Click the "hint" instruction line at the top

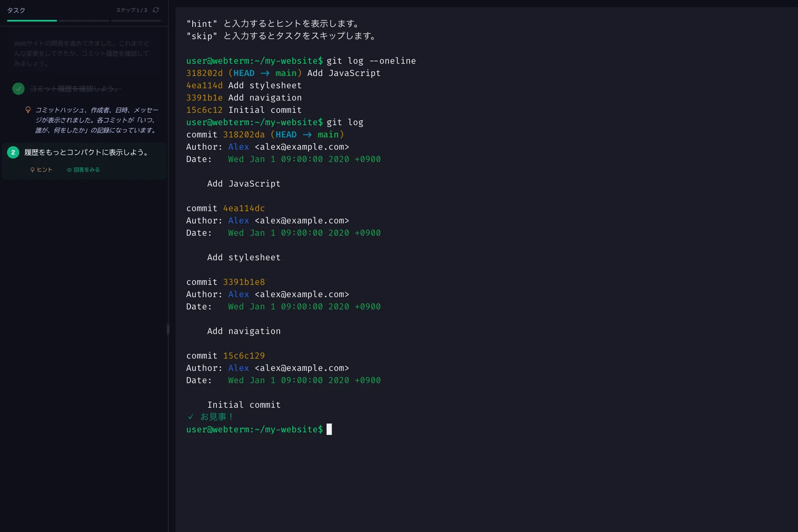tap(273, 24)
